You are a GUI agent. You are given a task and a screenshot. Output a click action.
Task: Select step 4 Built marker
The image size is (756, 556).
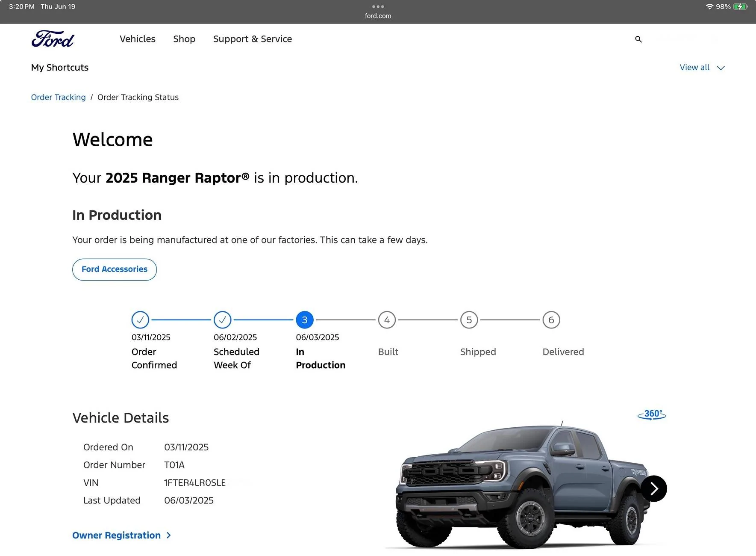(387, 319)
